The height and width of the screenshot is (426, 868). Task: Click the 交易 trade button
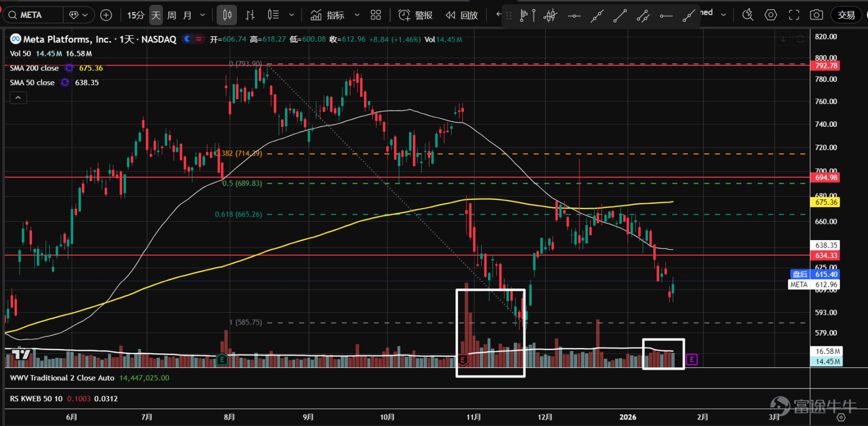tap(846, 15)
